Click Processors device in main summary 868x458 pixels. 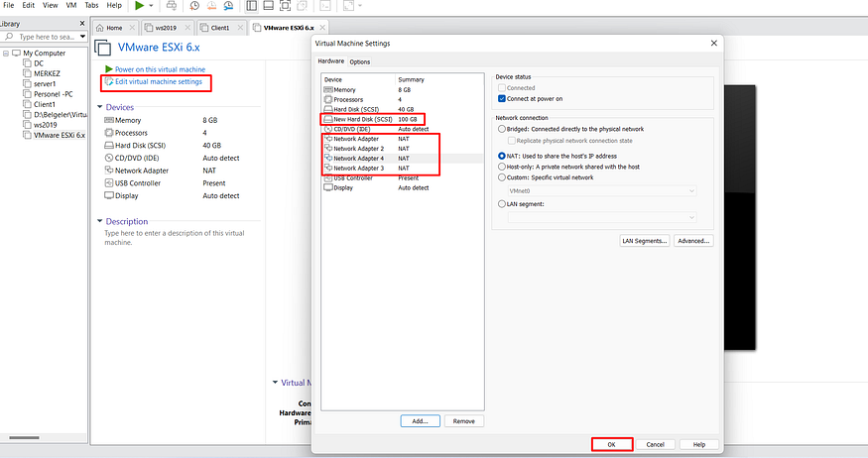click(x=131, y=133)
